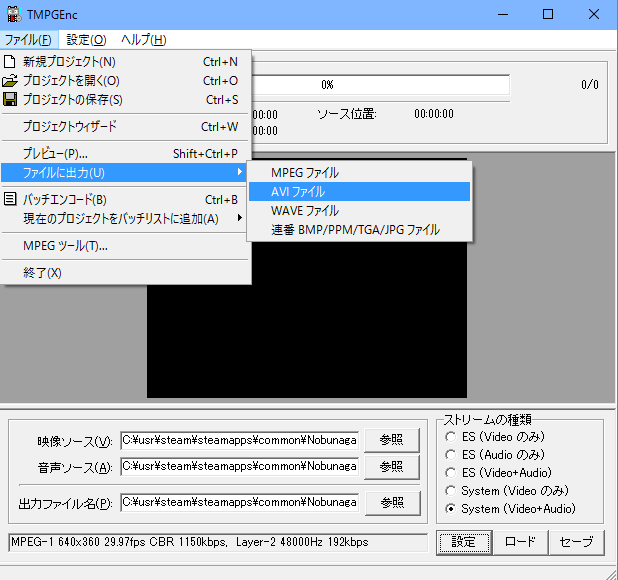Select ES (Audio のみ) radio button
This screenshot has width=618, height=580.
[x=451, y=455]
